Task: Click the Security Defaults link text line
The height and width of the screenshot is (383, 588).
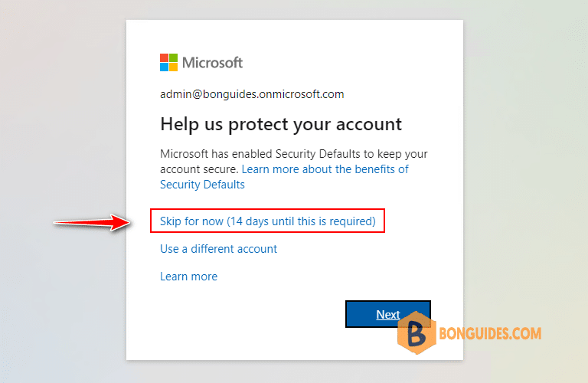Action: tap(202, 185)
